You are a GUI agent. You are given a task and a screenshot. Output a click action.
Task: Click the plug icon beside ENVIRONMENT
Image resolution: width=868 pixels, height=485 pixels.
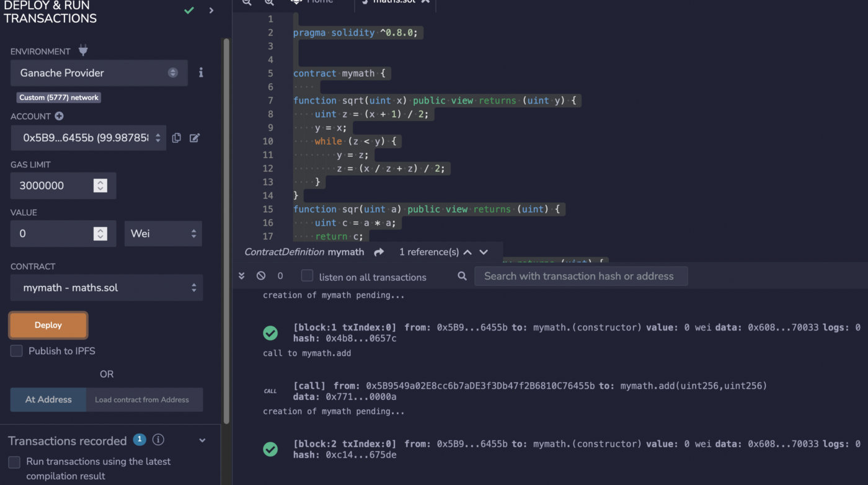pos(83,51)
